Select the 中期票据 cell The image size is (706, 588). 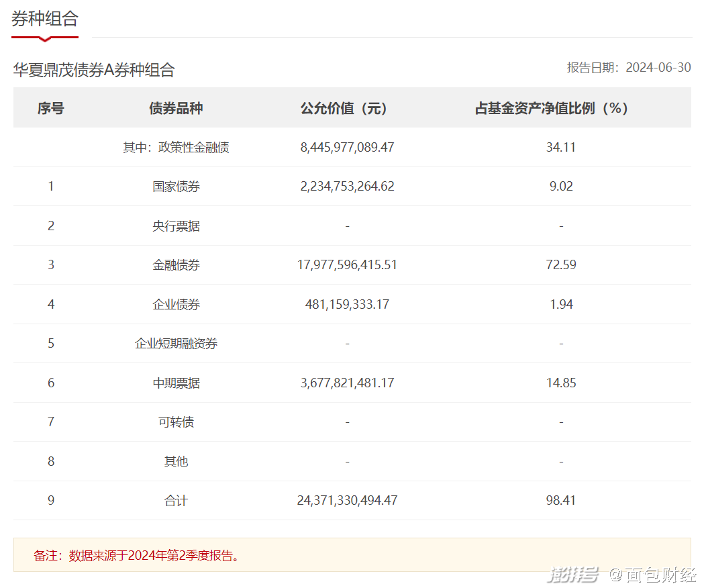[176, 383]
